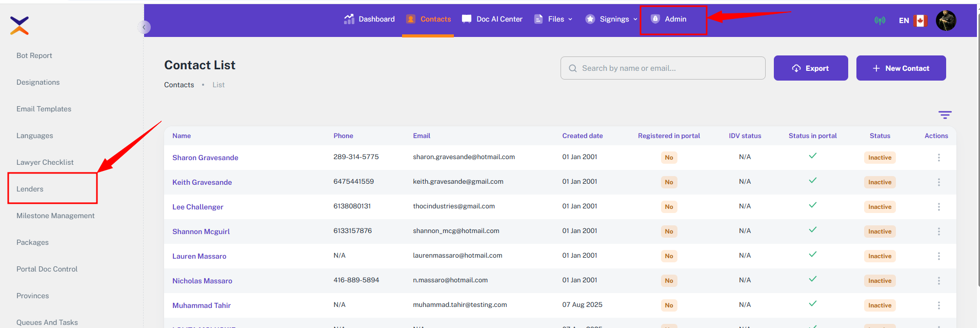Expand the Files dropdown menu
Screen dimensions: 980x328
[553, 19]
